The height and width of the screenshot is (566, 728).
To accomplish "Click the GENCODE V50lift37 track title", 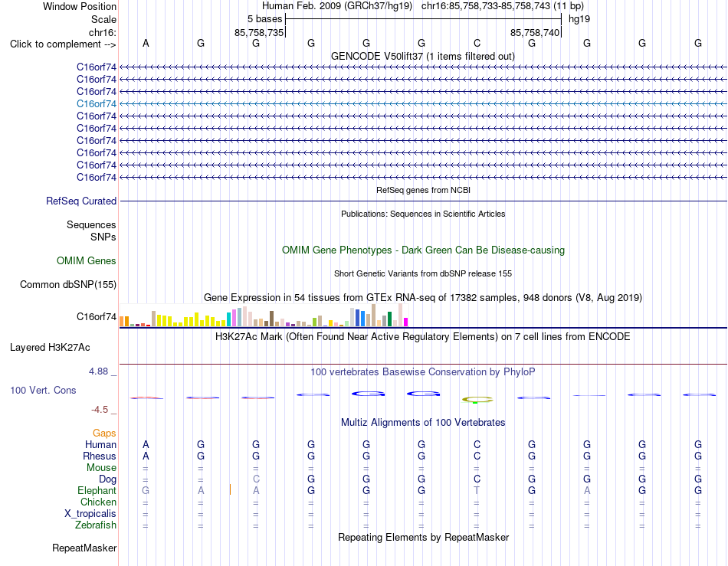I will [422, 57].
